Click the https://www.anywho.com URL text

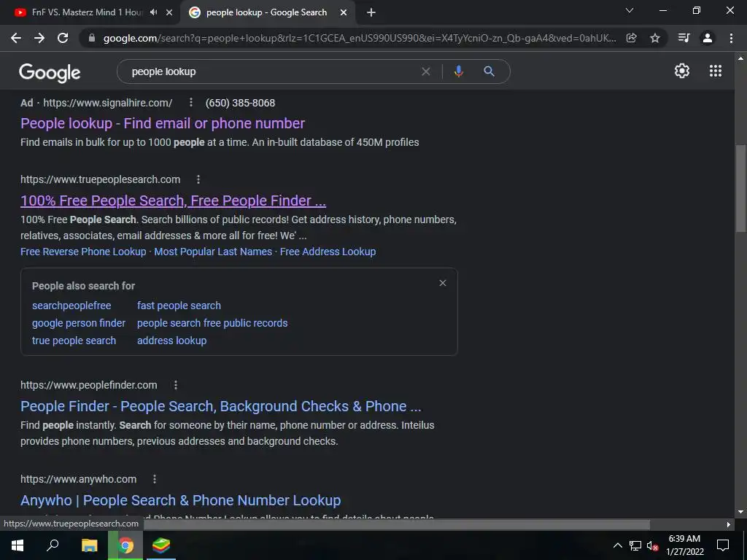(x=78, y=479)
